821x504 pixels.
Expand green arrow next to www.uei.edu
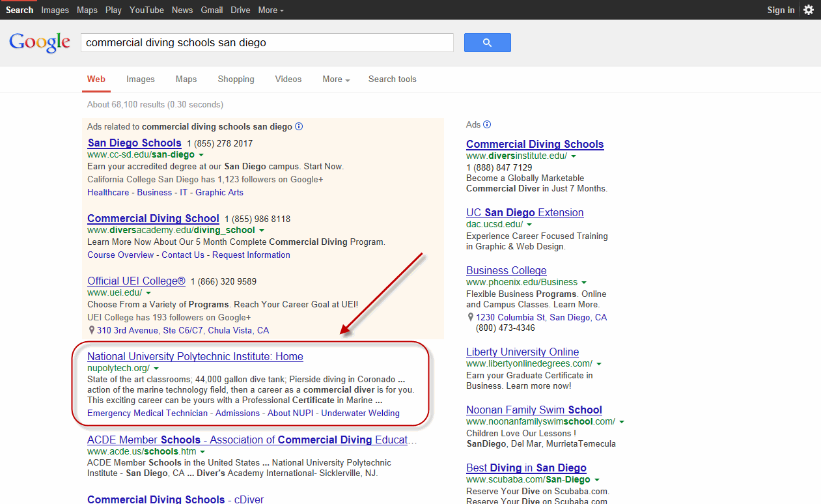[x=148, y=293]
